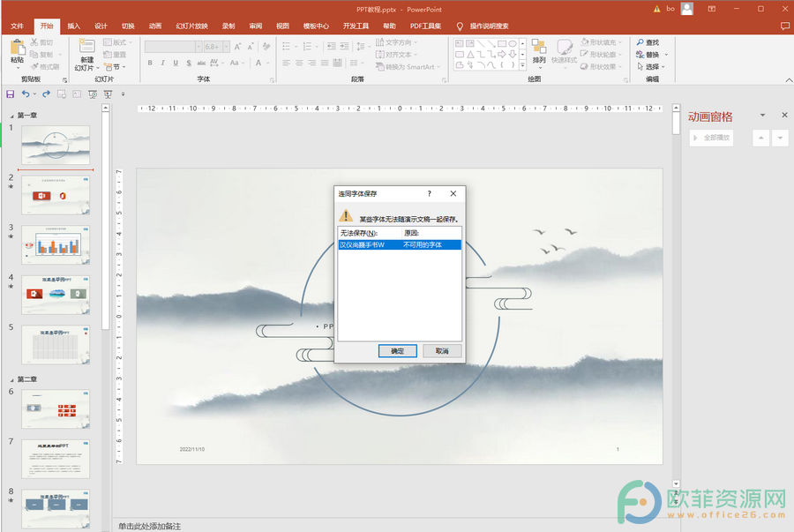The height and width of the screenshot is (532, 794).
Task: Switch to the Slide Show (幻灯片放映) tab
Action: click(x=192, y=26)
